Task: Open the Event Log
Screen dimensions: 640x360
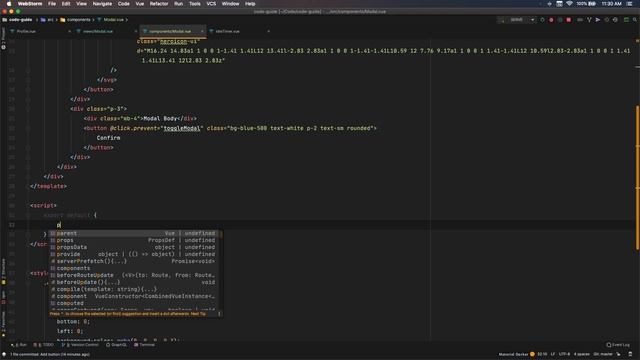Action: 618,345
